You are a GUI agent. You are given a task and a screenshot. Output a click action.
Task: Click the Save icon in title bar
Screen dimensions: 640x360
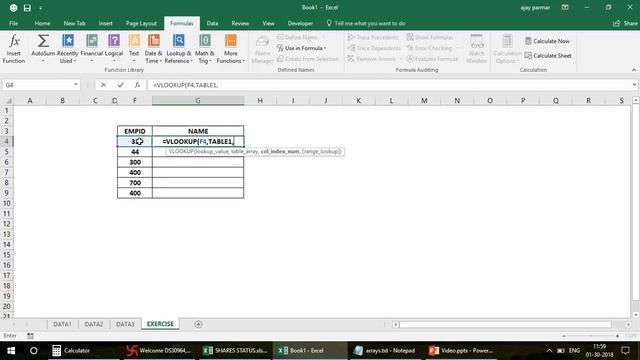(27, 8)
